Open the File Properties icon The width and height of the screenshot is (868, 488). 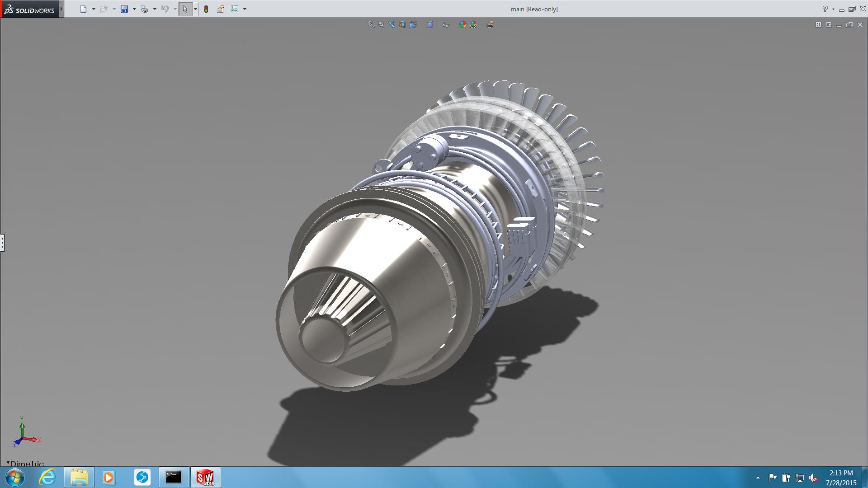click(221, 9)
